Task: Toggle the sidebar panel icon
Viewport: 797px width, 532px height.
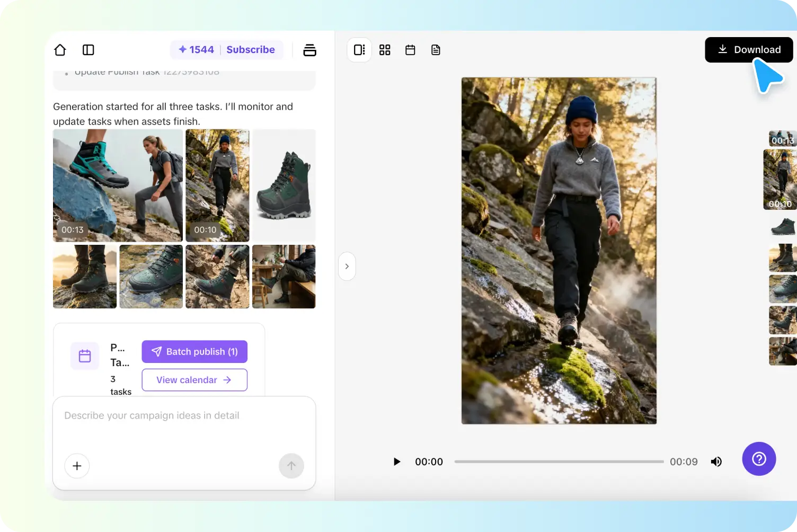Action: pyautogui.click(x=88, y=49)
